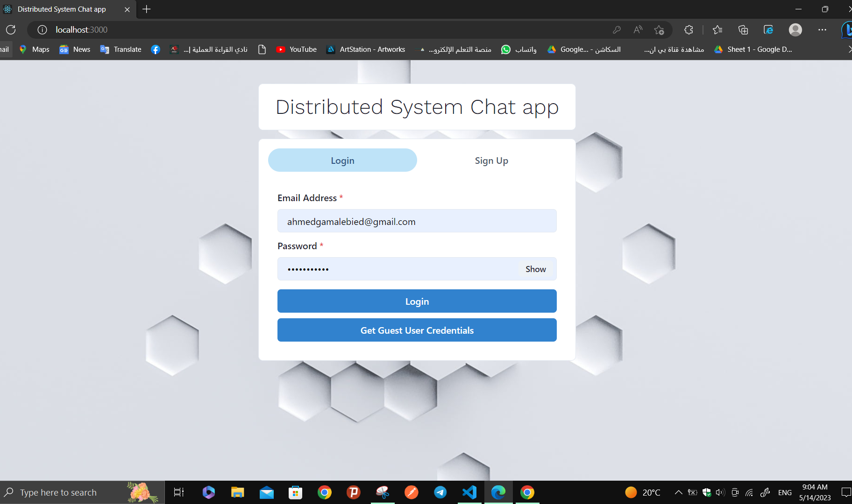The width and height of the screenshot is (852, 504).
Task: Open the WhatsApp bookmark
Action: [x=518, y=49]
